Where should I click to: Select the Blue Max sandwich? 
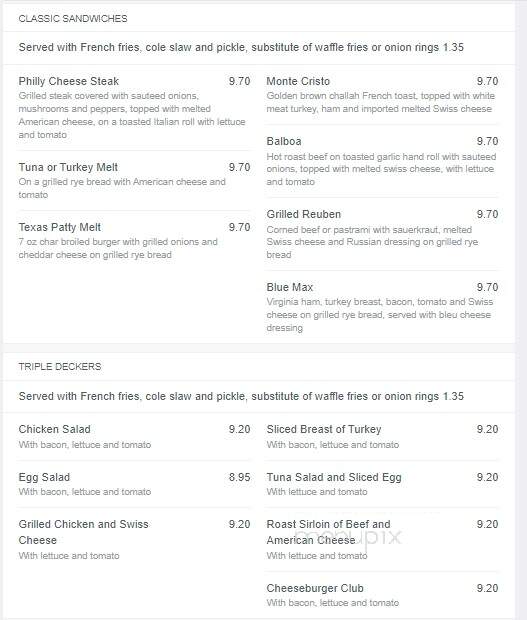tap(289, 287)
